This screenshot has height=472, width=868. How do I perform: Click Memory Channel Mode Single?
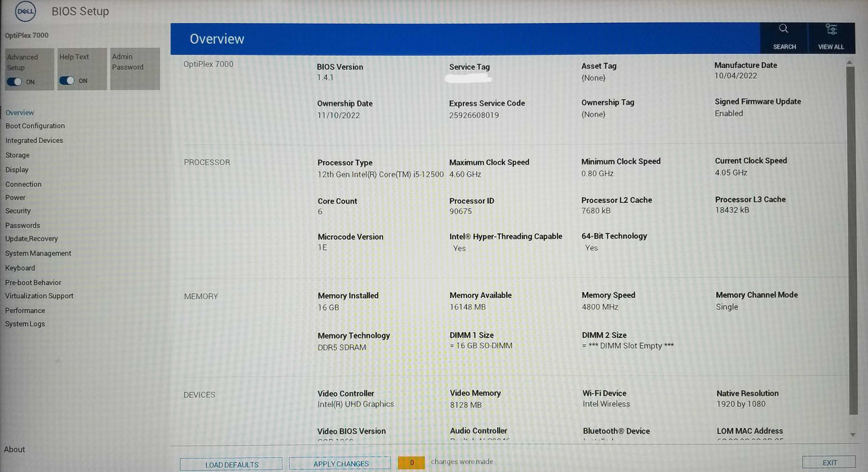point(727,307)
